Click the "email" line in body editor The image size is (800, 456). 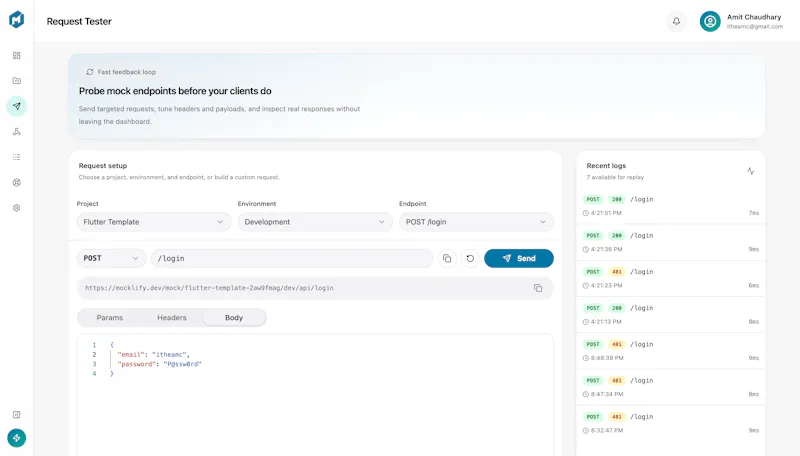click(153, 354)
